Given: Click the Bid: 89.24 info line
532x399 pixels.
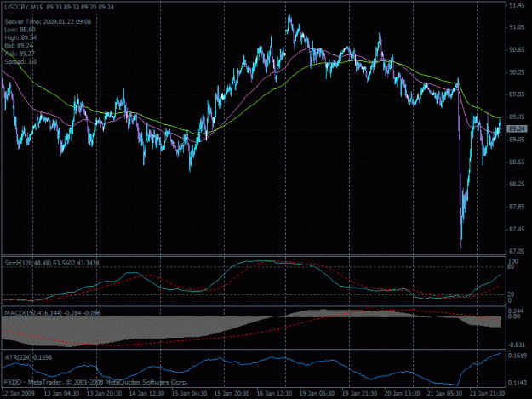Looking at the screenshot, I should point(19,46).
